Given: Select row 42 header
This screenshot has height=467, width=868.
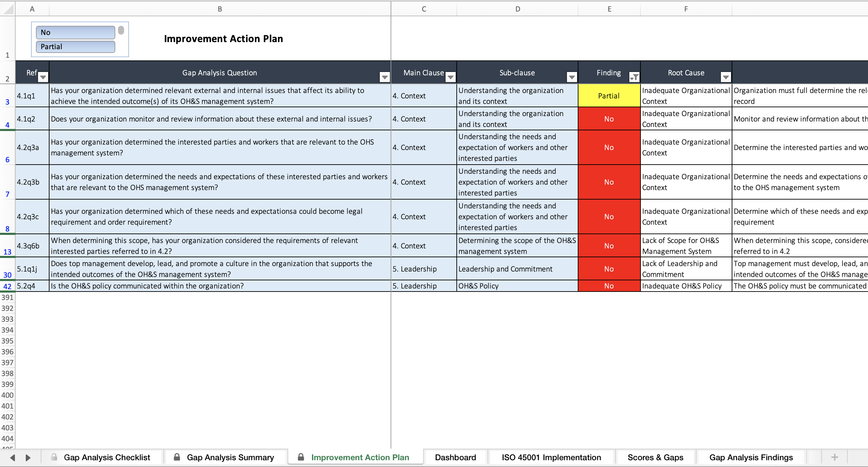Looking at the screenshot, I should point(7,286).
